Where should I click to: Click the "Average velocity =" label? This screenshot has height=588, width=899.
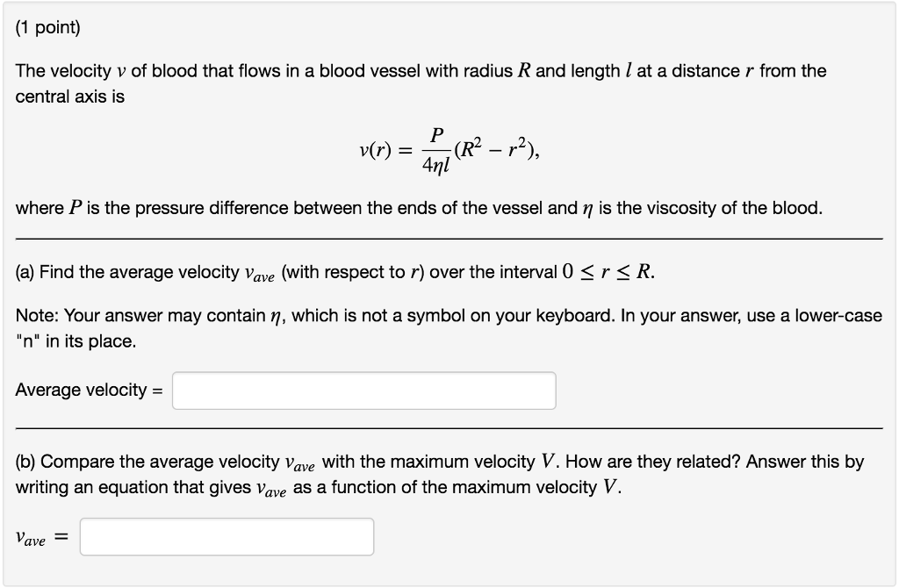pos(88,390)
